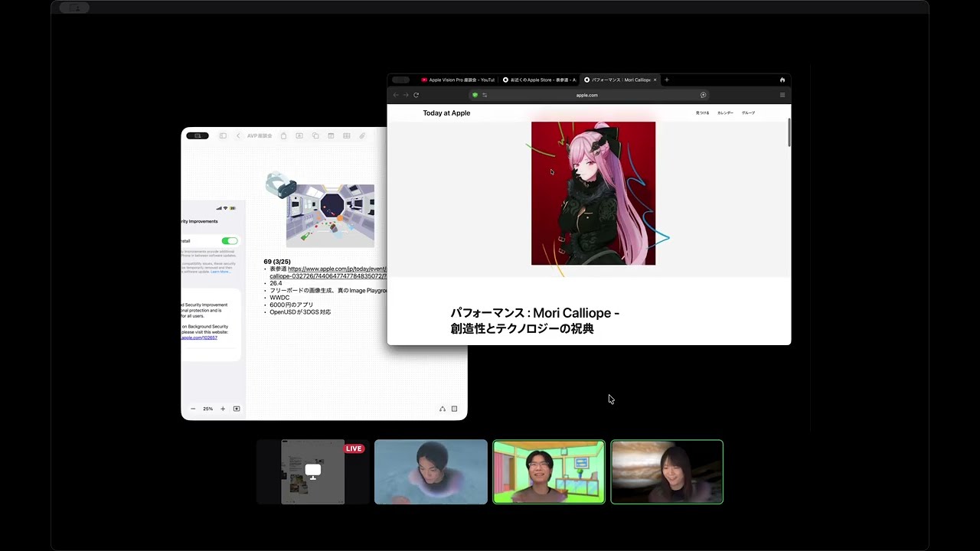Click the 6000円のアプリ bullet
This screenshot has height=551, width=980.
291,305
